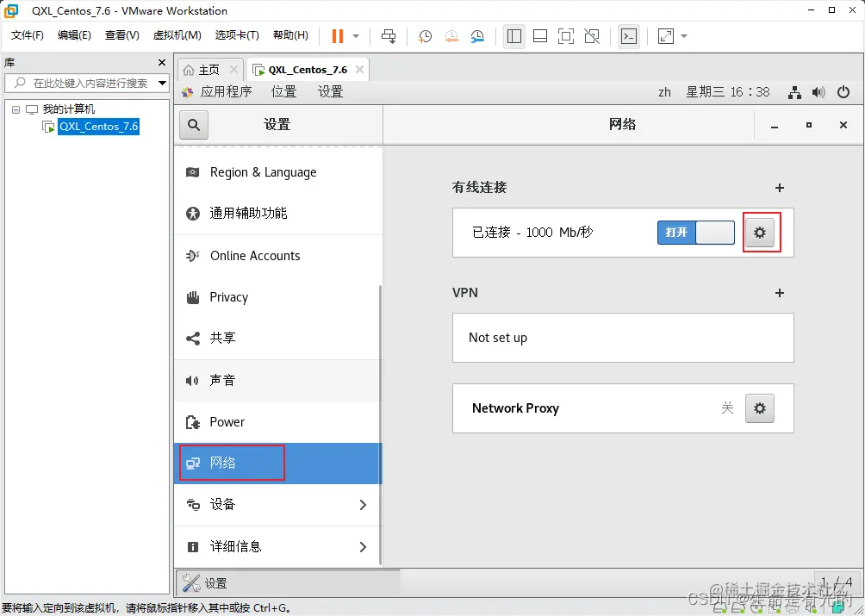Image resolution: width=865 pixels, height=616 pixels.
Task: Take a snapshot of the virtual machine
Action: [x=424, y=35]
